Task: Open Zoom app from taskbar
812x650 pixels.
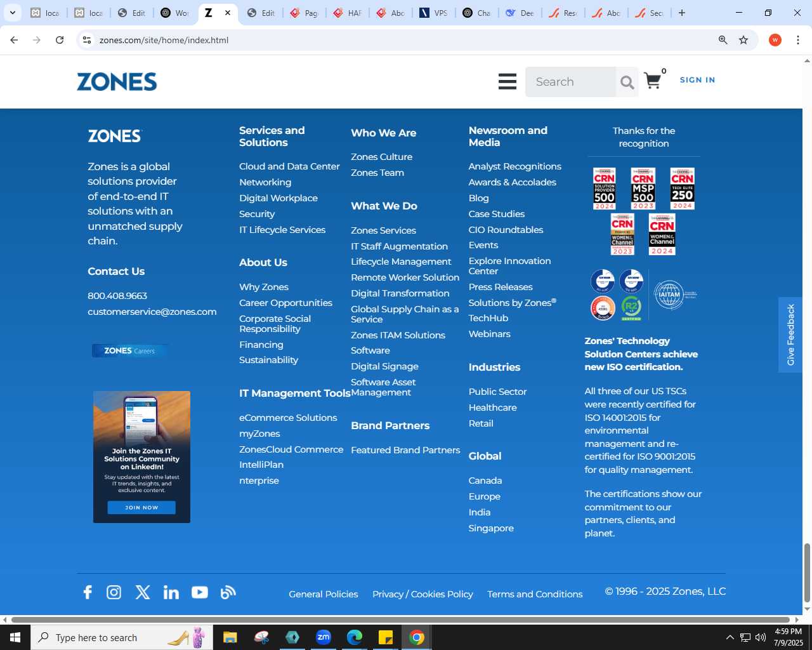Action: 324,637
